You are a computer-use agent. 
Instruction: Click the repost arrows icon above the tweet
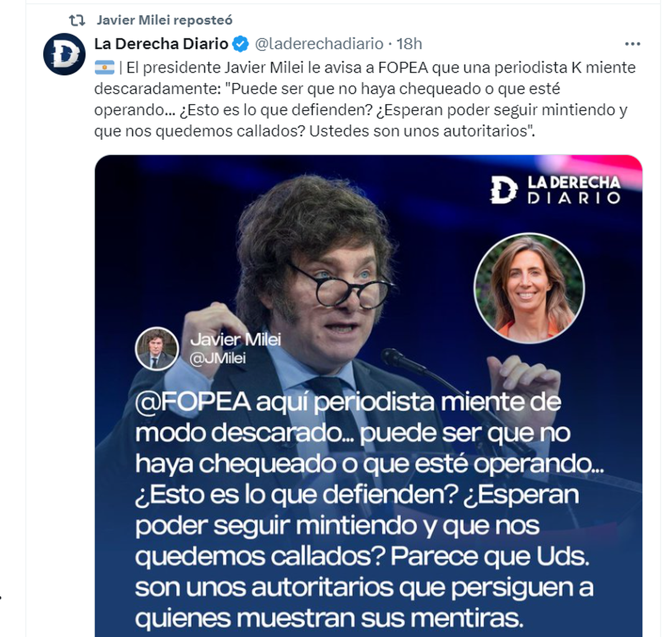click(77, 21)
